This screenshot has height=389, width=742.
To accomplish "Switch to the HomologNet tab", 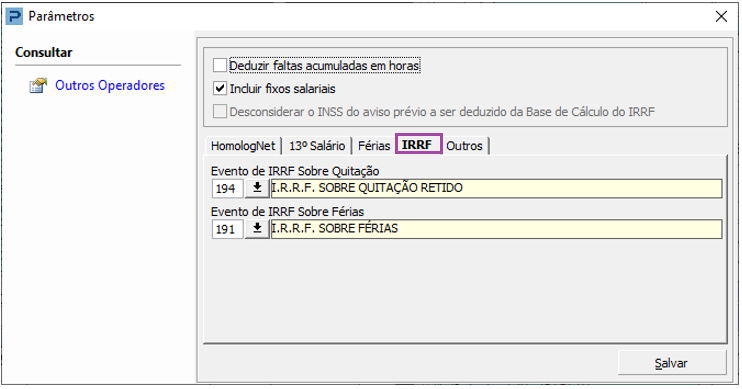I will pyautogui.click(x=243, y=146).
